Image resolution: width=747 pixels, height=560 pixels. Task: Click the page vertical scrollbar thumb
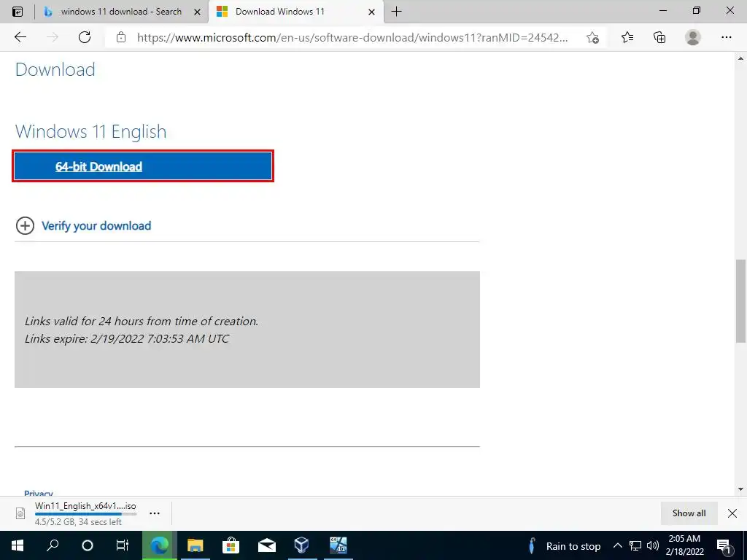[740, 300]
